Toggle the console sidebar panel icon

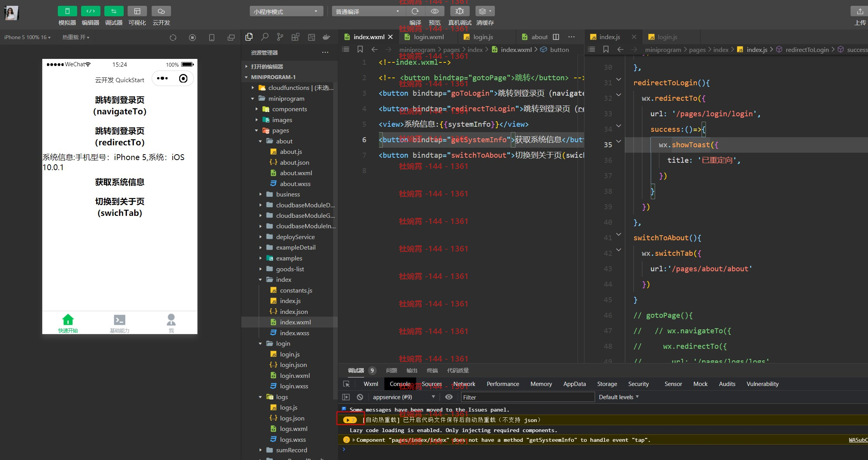(346, 397)
